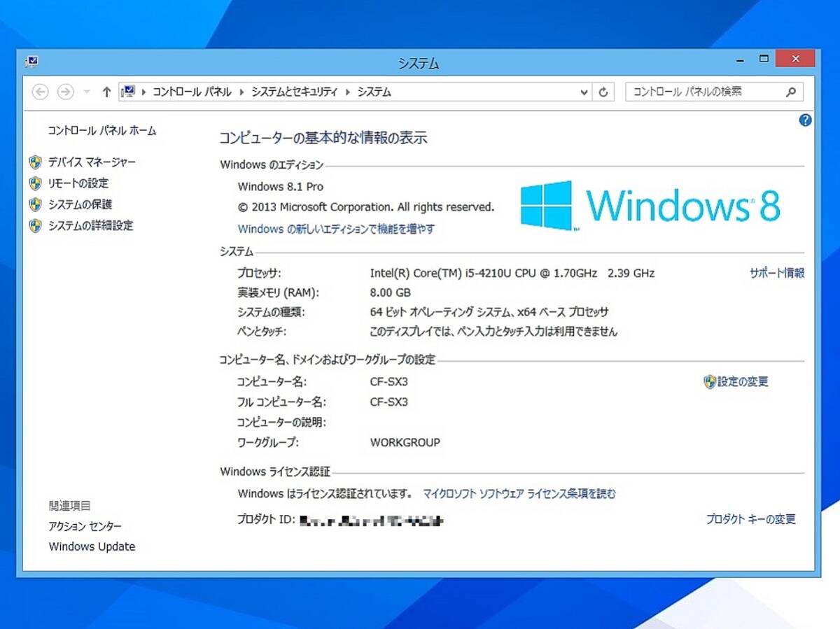Refresh the System page
Image resolution: width=840 pixels, height=629 pixels.
pos(603,92)
